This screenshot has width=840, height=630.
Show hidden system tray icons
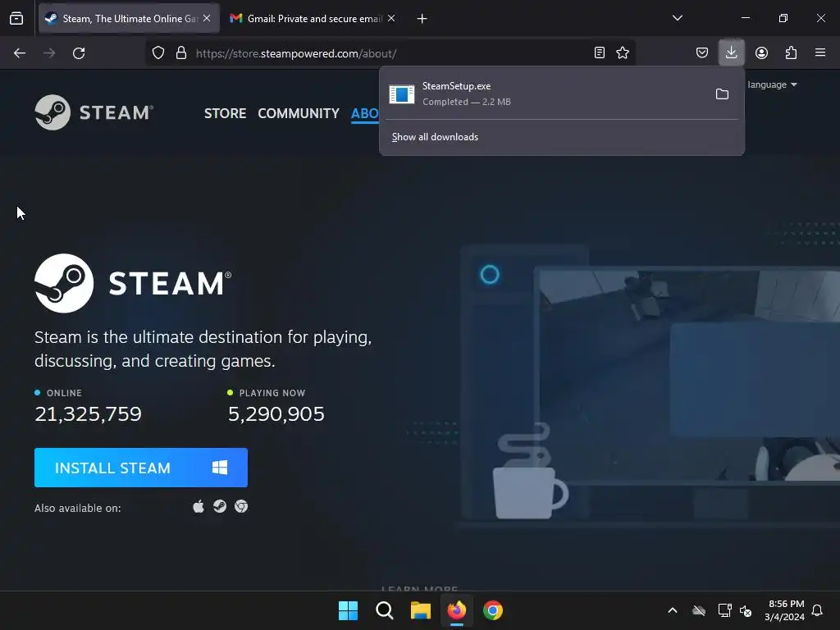(673, 610)
